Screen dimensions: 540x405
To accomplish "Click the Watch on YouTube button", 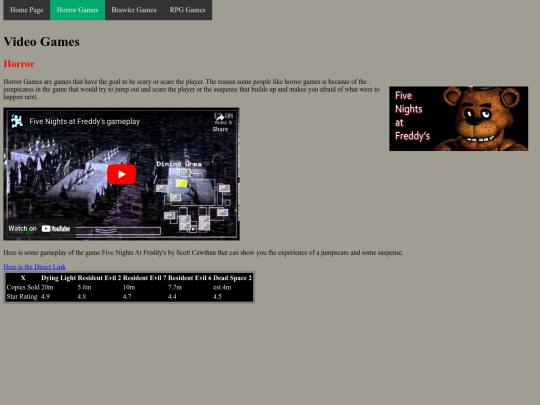I will (39, 229).
